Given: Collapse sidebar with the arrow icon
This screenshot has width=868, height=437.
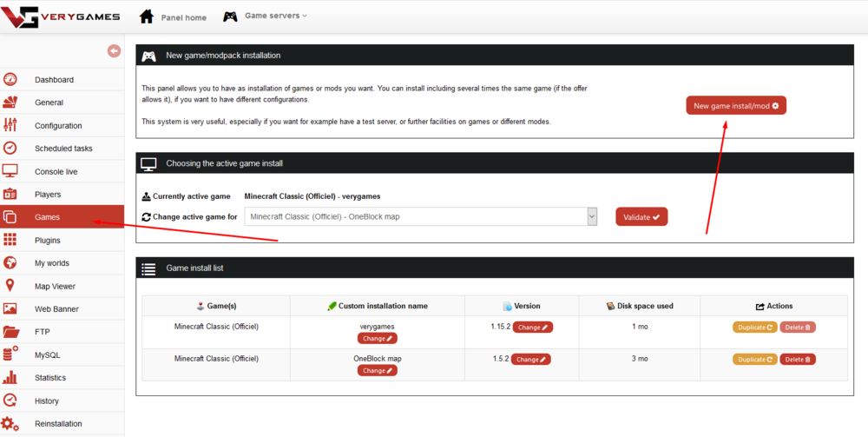Looking at the screenshot, I should tap(114, 51).
